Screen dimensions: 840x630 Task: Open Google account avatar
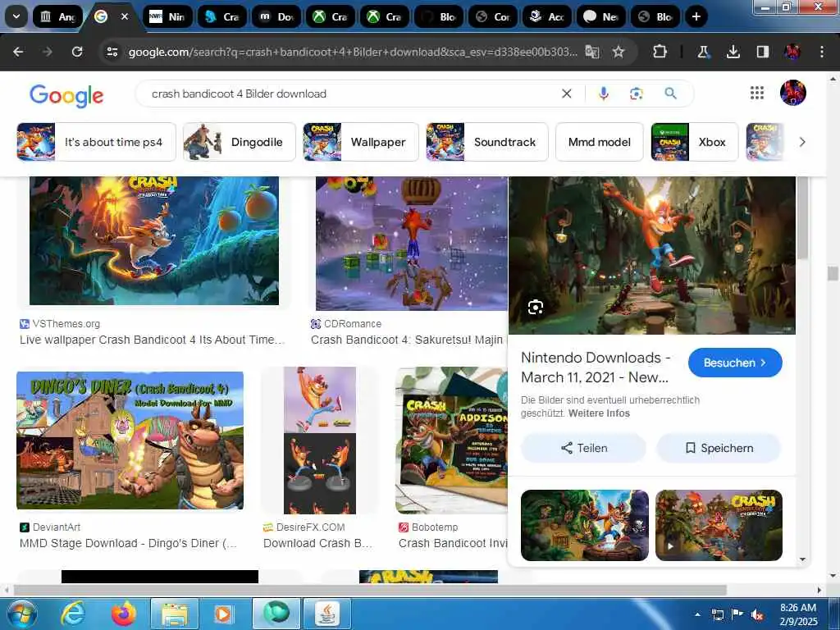point(793,93)
